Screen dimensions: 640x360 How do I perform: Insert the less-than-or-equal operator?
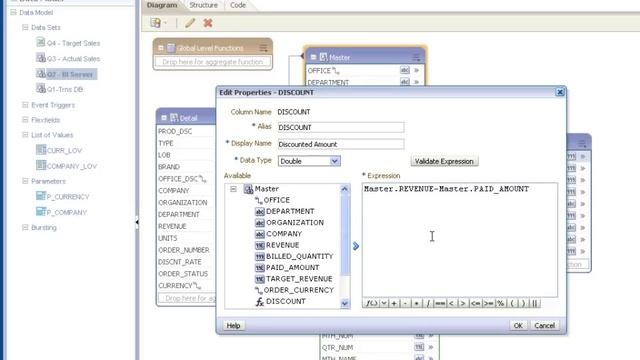point(476,303)
